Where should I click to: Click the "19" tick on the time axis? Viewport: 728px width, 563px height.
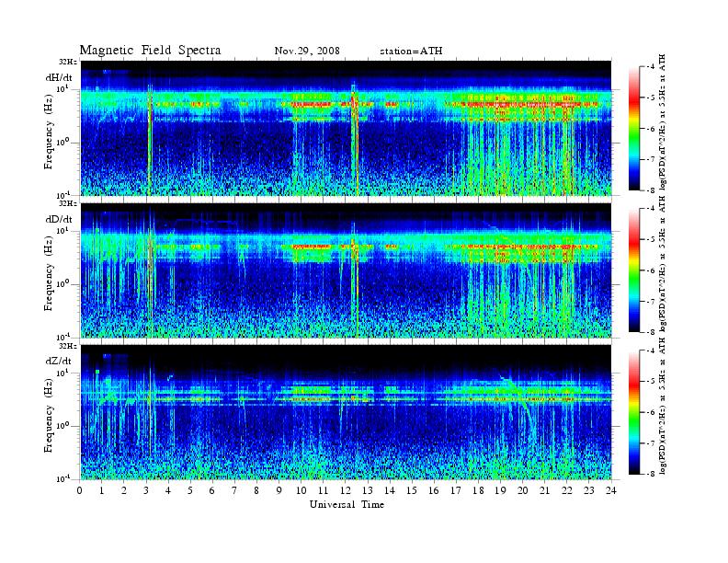click(x=500, y=490)
